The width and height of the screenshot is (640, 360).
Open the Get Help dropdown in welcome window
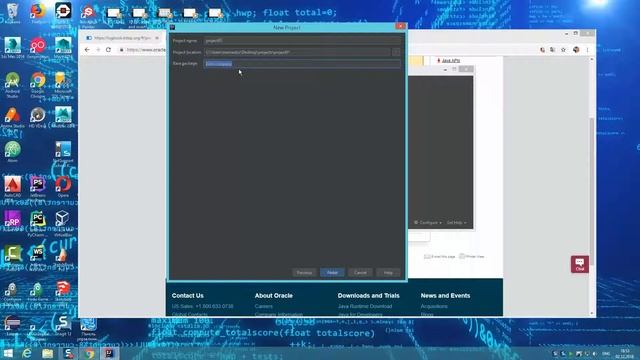456,222
